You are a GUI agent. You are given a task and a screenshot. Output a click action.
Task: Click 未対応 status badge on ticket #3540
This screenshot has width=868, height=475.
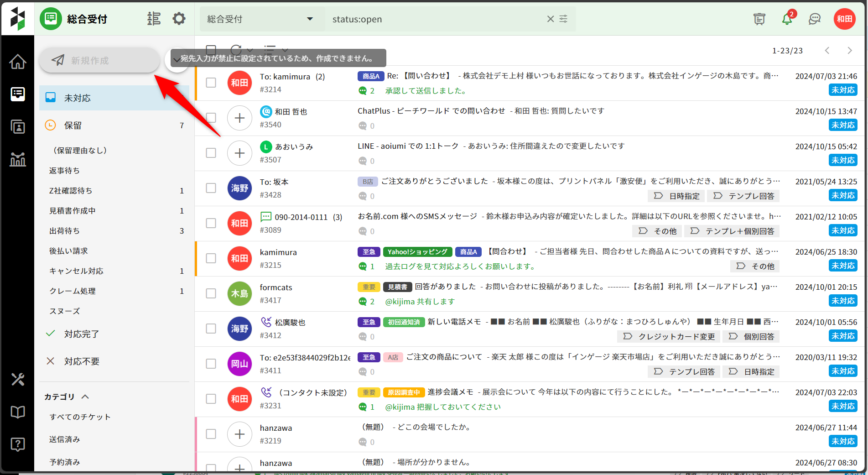click(x=842, y=125)
